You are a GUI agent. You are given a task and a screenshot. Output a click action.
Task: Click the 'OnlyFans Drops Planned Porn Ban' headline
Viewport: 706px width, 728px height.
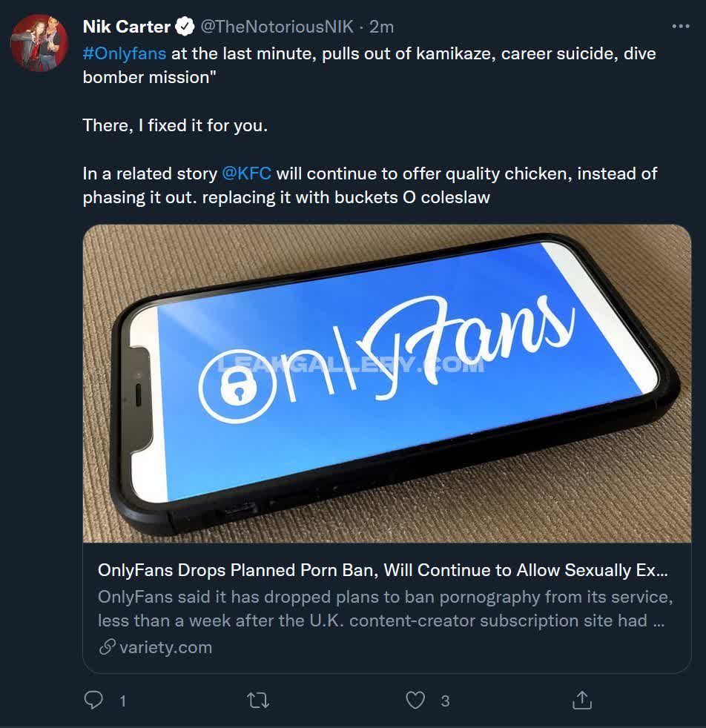point(383,571)
